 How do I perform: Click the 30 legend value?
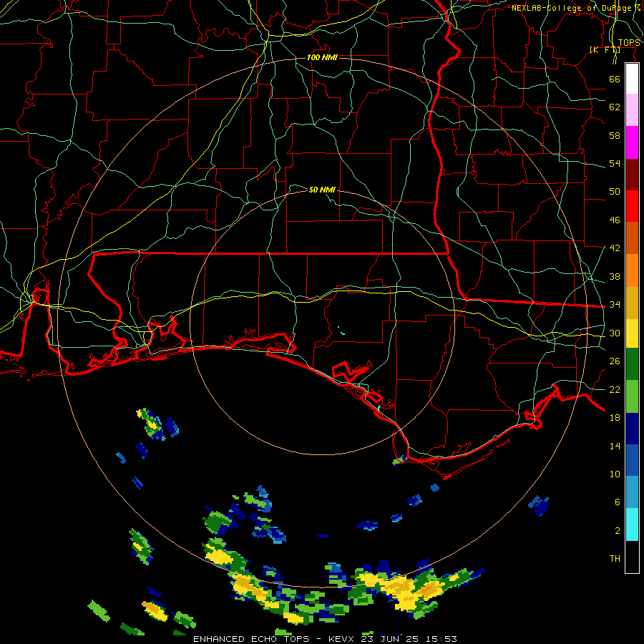(x=615, y=333)
